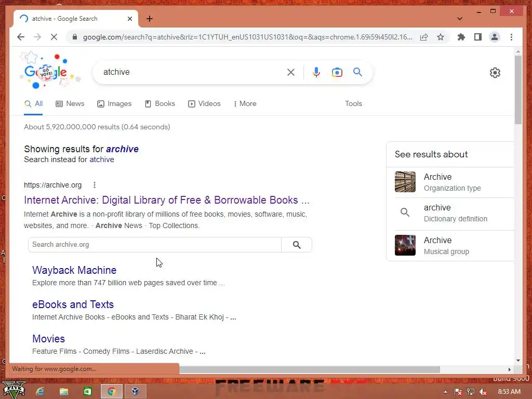Open the cube app on taskbar
This screenshot has height=399, width=532.
(135, 391)
